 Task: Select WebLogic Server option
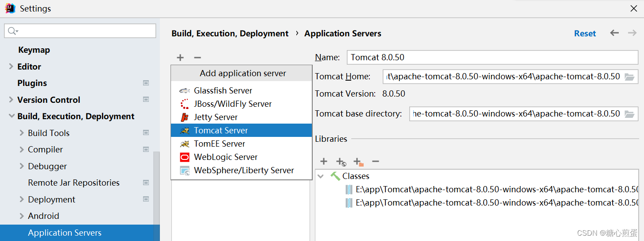tap(241, 157)
